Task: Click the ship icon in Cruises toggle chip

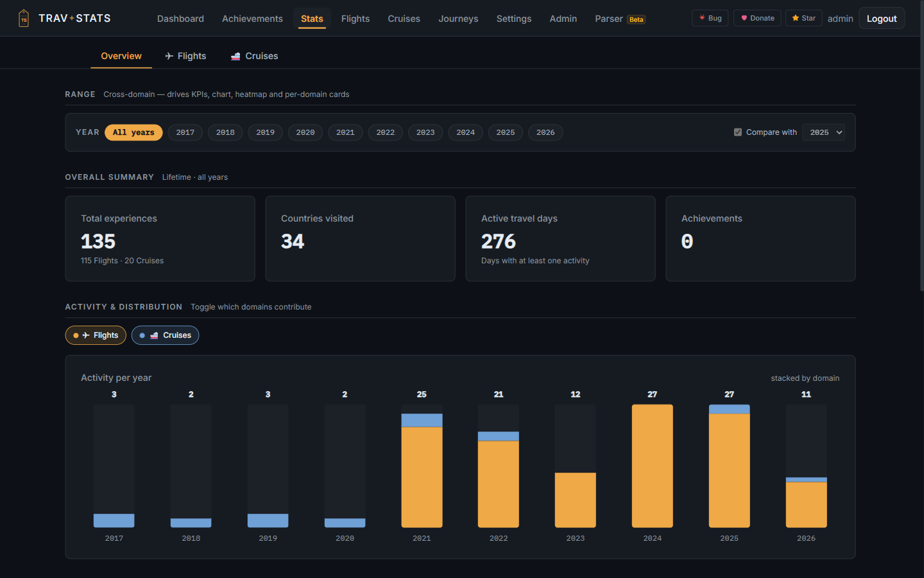Action: click(x=154, y=335)
